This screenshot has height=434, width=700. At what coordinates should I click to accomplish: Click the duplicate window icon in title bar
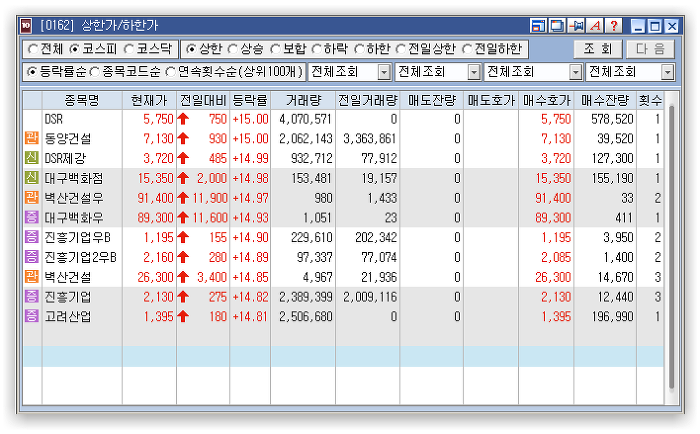click(x=557, y=26)
